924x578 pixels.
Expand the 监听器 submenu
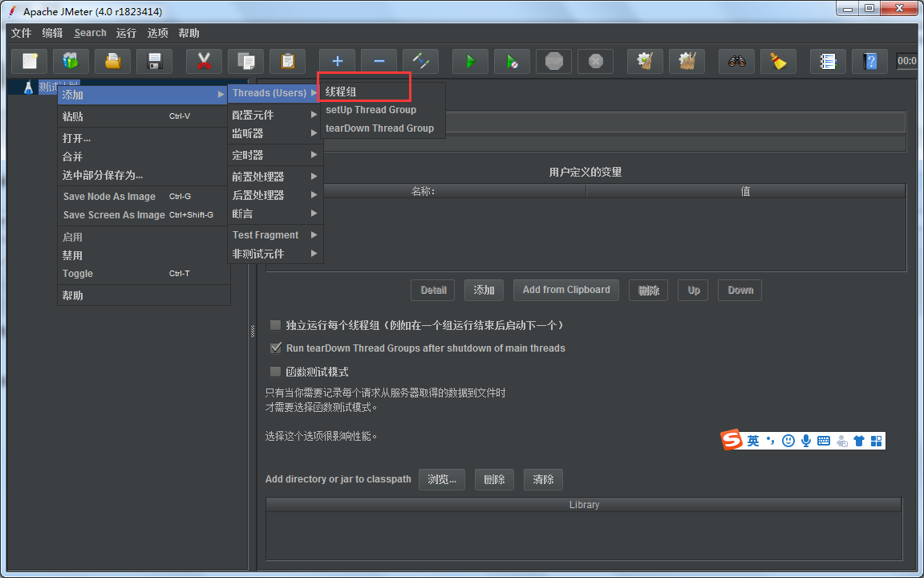click(x=274, y=133)
